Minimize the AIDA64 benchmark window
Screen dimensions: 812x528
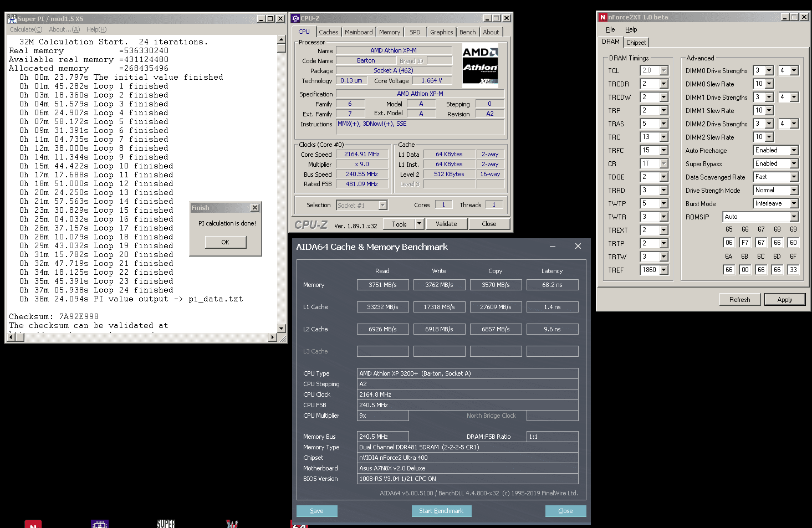[553, 247]
